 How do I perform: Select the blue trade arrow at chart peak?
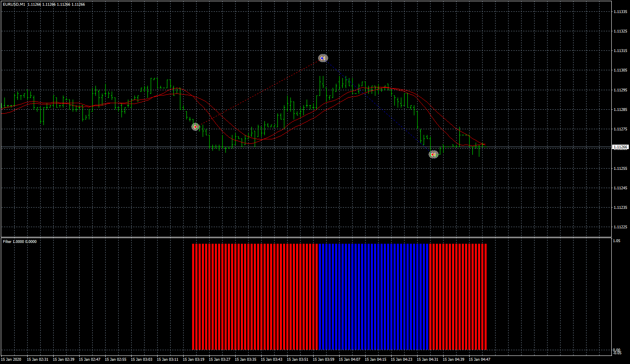tap(323, 58)
